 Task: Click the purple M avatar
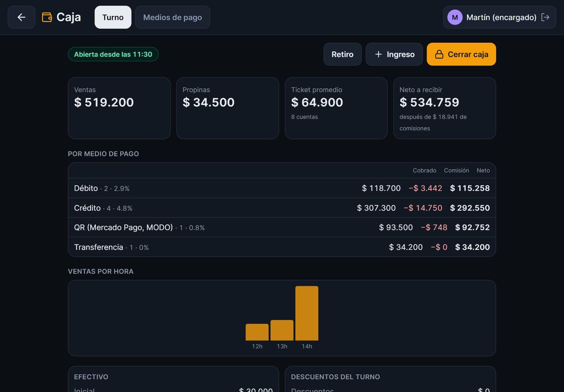point(455,17)
